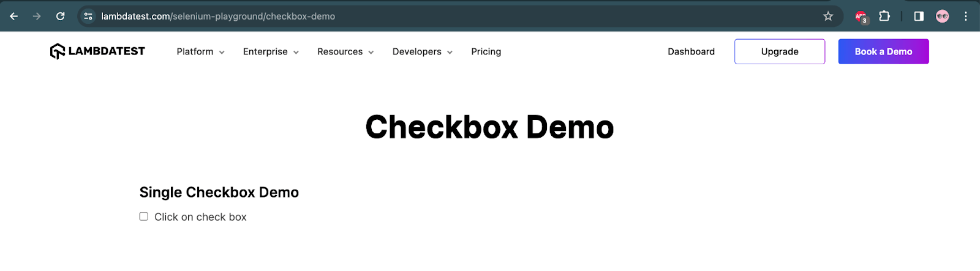Open the Extensions puzzle-piece icon
Viewport: 980px width, 271px height.
tap(884, 17)
